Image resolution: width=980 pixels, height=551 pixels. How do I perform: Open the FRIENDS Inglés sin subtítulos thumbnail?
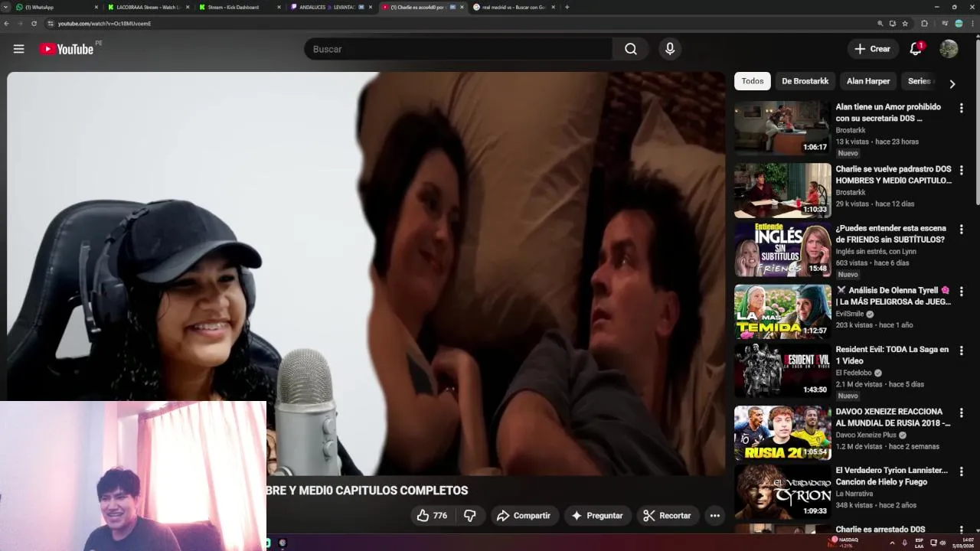coord(782,250)
